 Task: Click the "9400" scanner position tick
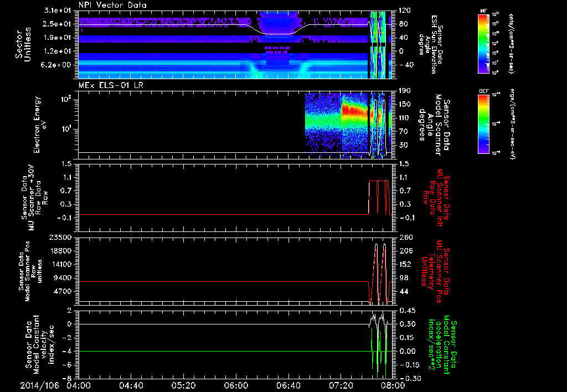click(x=63, y=278)
